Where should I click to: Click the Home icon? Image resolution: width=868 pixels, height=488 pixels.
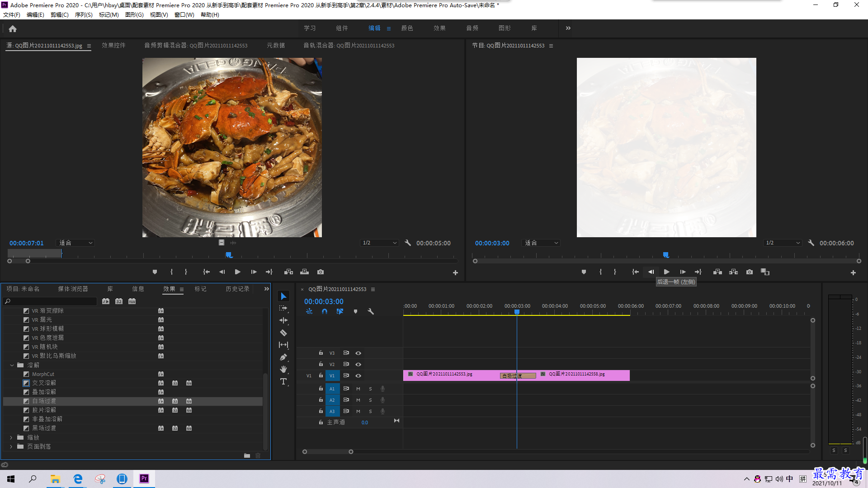point(13,28)
